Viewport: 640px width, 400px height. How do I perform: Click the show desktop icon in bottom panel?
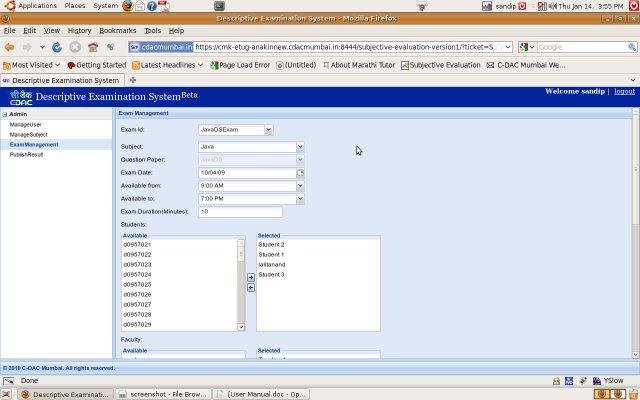coord(6,394)
